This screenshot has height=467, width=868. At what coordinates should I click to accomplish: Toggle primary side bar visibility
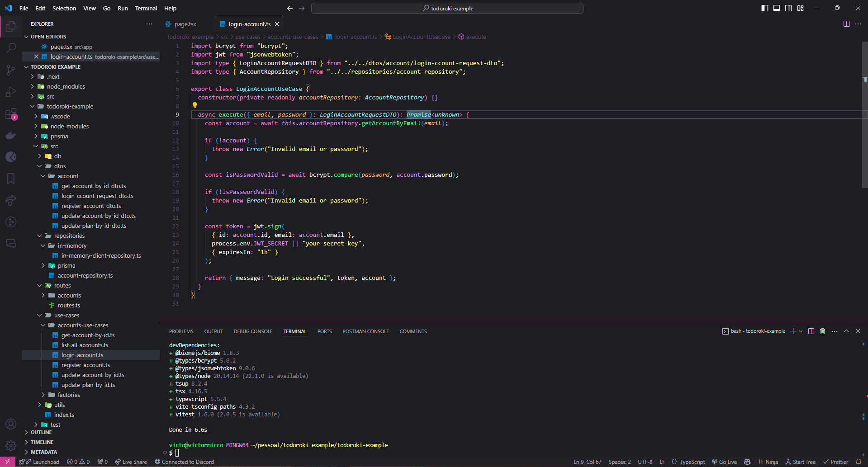765,8
